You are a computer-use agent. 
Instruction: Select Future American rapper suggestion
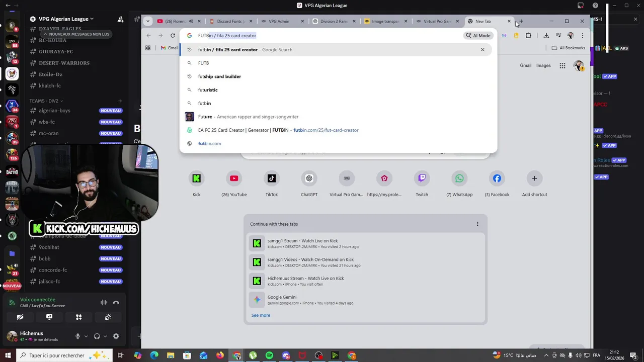pos(338,117)
